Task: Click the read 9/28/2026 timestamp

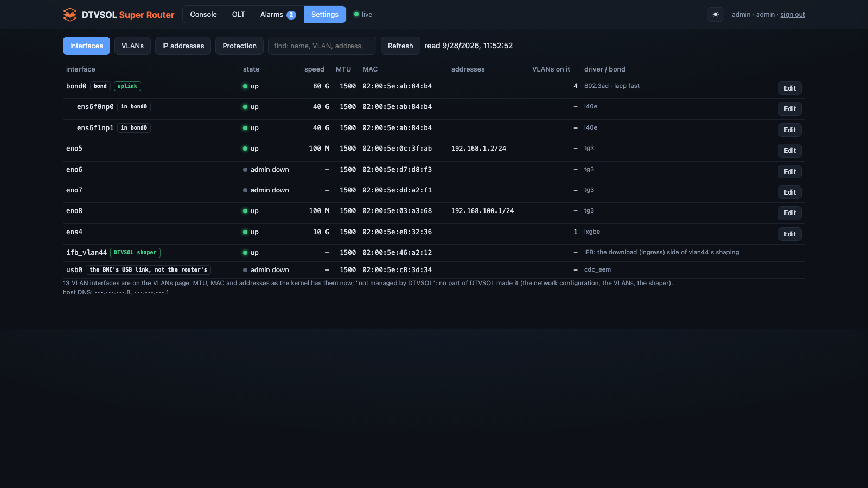Action: (469, 46)
